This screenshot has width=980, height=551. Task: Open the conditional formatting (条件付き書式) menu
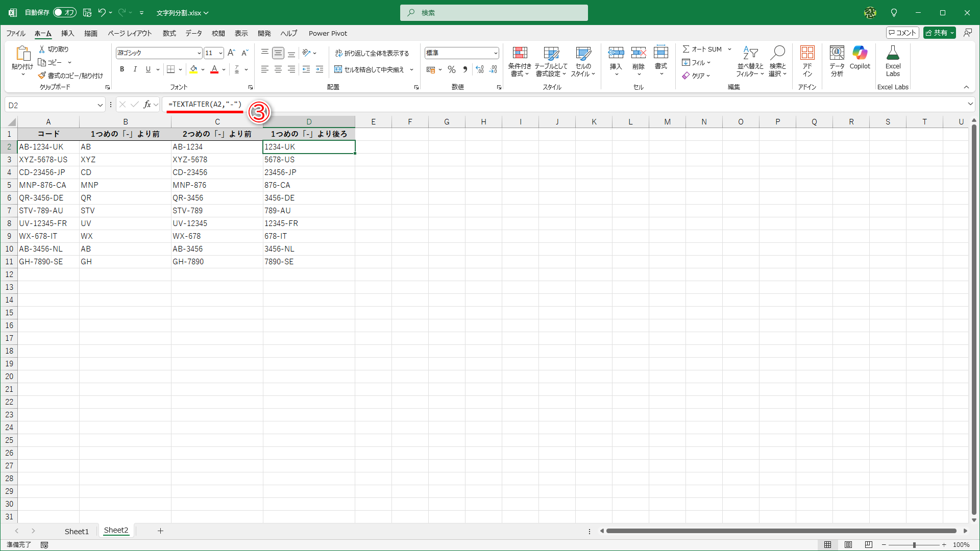520,61
